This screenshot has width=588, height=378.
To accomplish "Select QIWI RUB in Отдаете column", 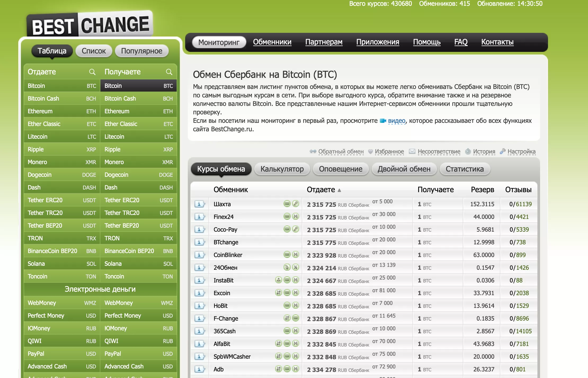I will (62, 341).
